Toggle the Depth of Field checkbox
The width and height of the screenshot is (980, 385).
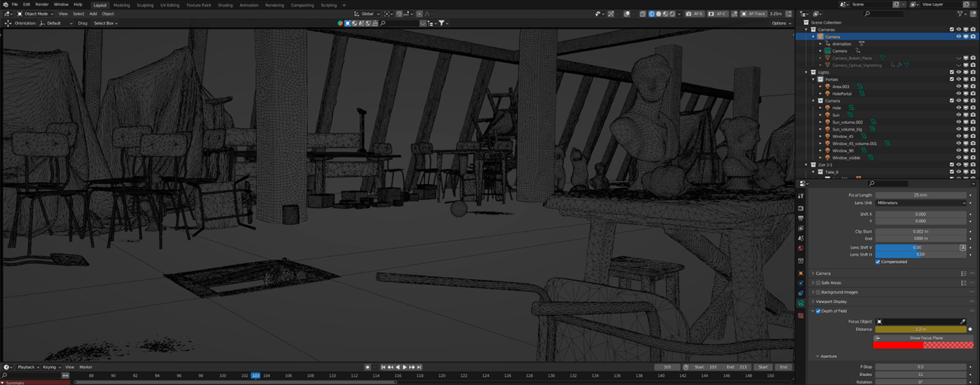[818, 311]
